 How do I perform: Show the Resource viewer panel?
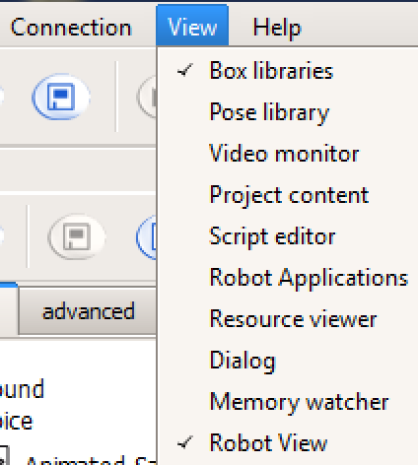pyautogui.click(x=293, y=319)
